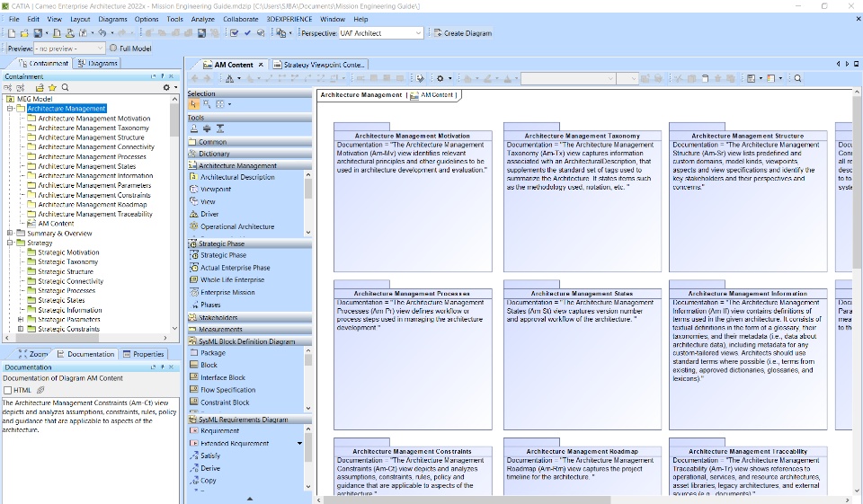The height and width of the screenshot is (504, 863).
Task: Click the Undo arrow icon
Action: pos(102,33)
